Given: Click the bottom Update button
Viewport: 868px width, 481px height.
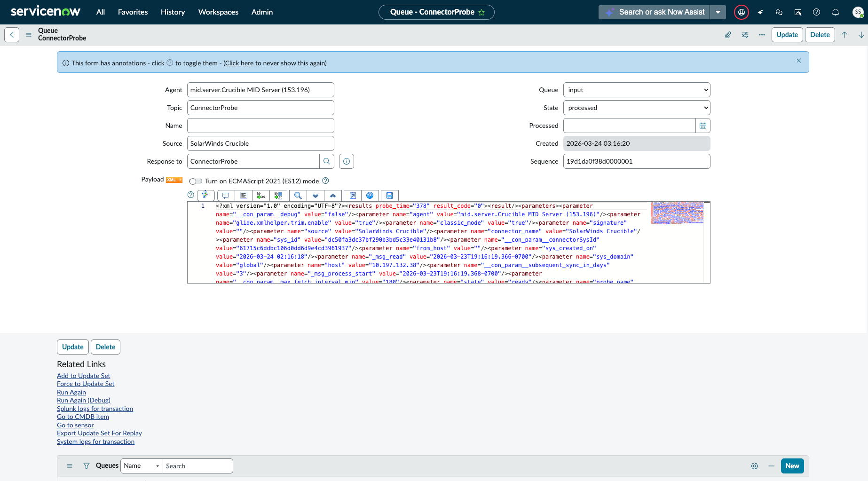Looking at the screenshot, I should pos(73,347).
